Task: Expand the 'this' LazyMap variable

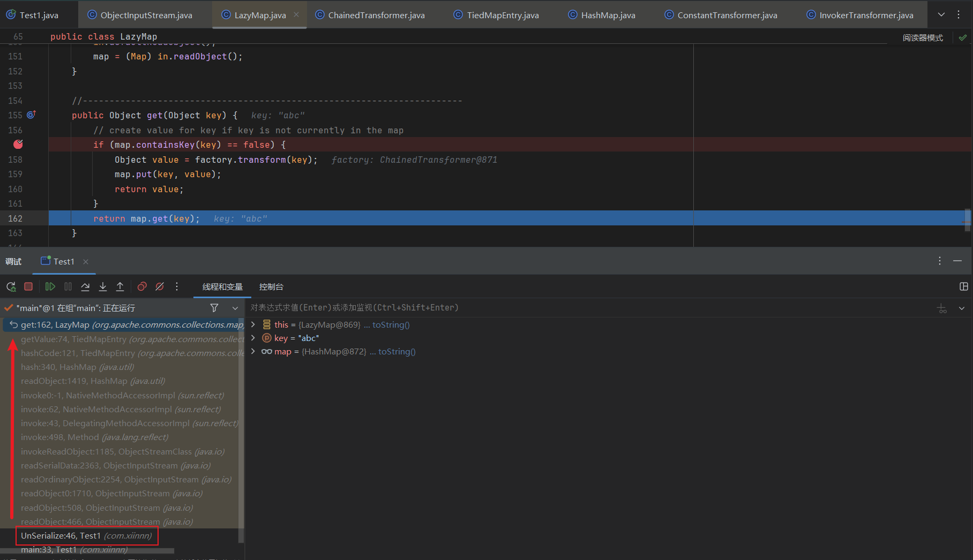Action: [x=253, y=324]
